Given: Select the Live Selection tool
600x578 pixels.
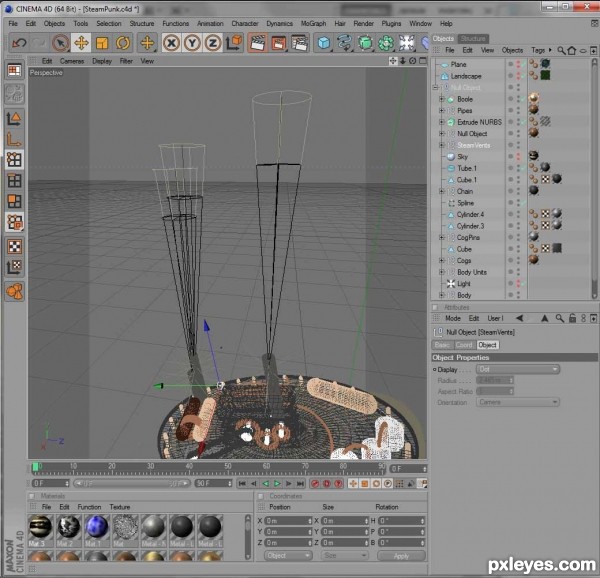Looking at the screenshot, I should coord(60,43).
